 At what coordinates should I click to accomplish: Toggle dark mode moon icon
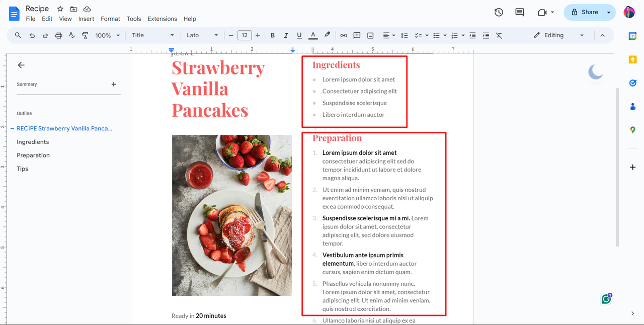[596, 72]
